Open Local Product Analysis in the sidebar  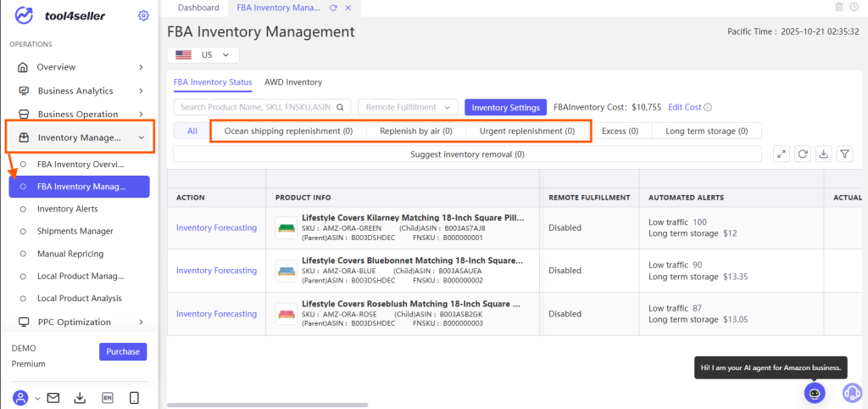79,298
